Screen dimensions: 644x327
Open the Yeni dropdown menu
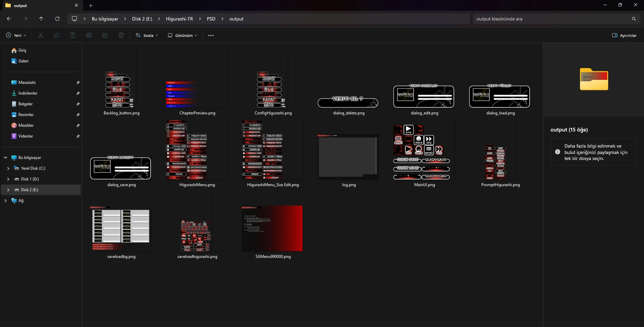[x=16, y=35]
